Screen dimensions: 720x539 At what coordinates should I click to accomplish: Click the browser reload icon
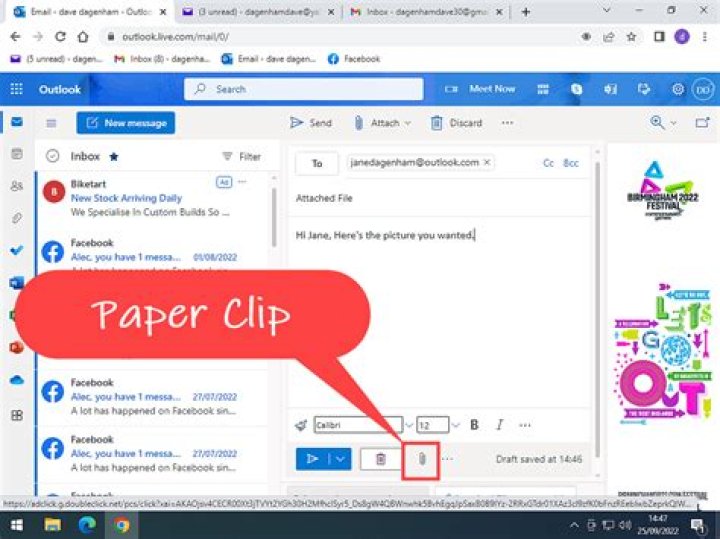tap(60, 37)
